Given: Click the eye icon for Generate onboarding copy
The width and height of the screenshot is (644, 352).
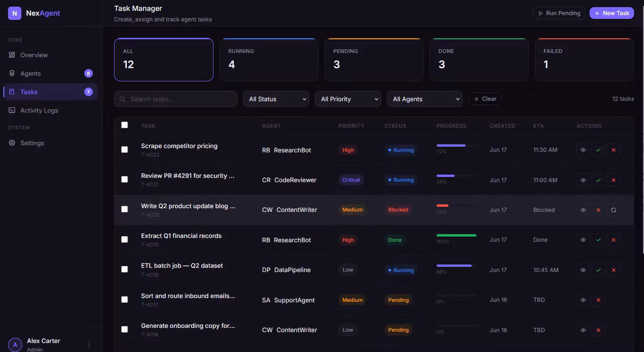Looking at the screenshot, I should (583, 330).
